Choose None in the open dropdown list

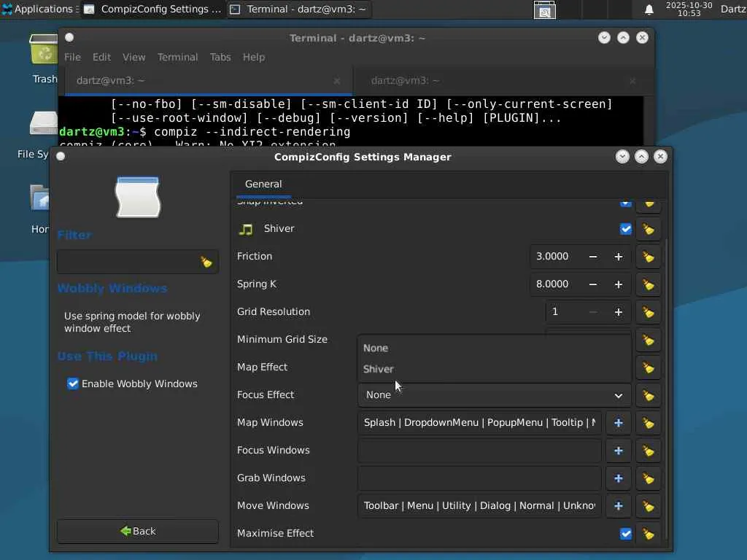point(376,348)
